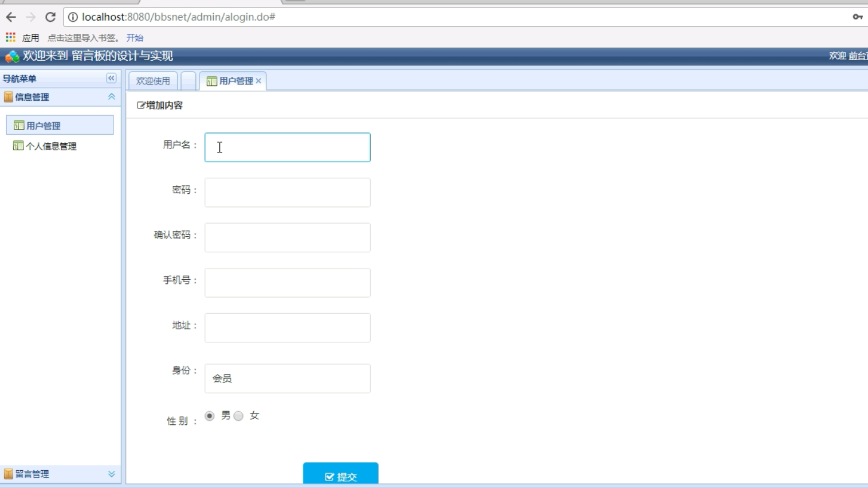868x488 pixels.
Task: Select the 女 radio button
Action: pos(238,416)
